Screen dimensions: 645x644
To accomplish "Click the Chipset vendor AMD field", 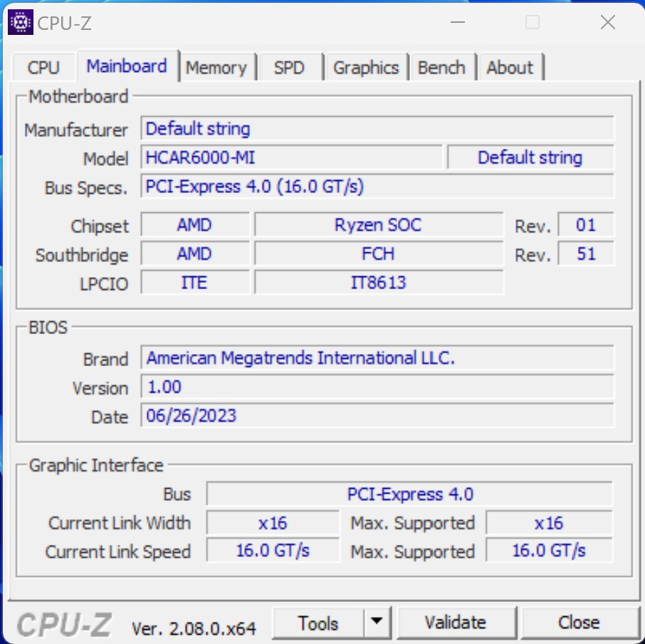I will tap(195, 224).
